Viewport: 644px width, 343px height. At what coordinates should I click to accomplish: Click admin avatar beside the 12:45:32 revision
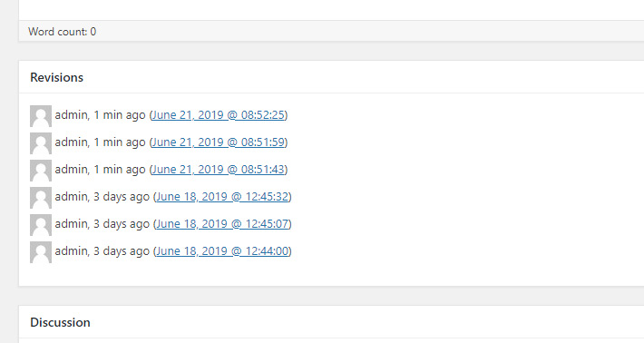[41, 198]
